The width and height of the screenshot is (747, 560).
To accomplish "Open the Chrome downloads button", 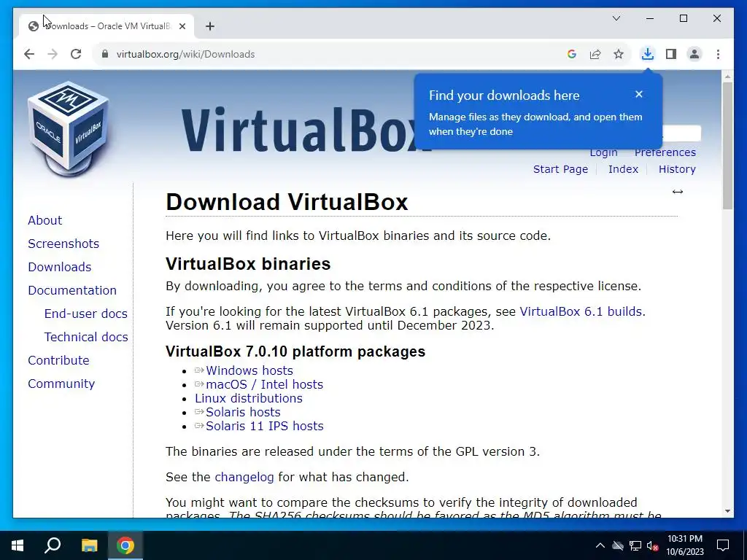I will pos(648,54).
